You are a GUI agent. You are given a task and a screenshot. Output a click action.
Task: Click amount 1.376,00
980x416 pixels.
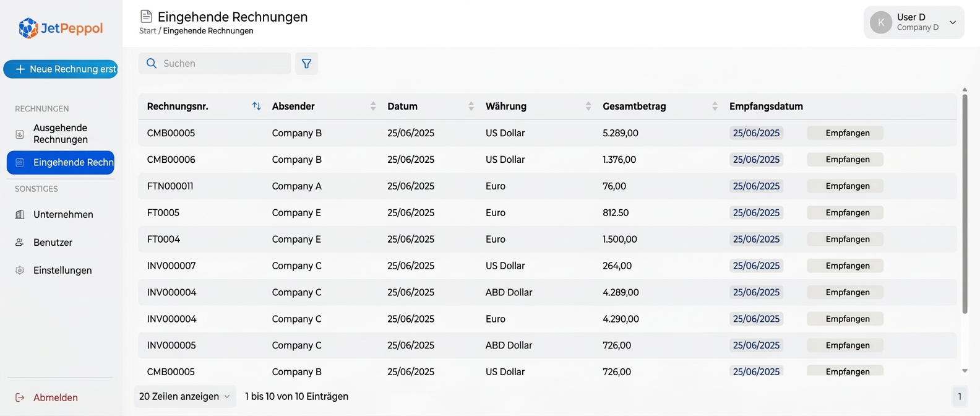[x=619, y=160]
